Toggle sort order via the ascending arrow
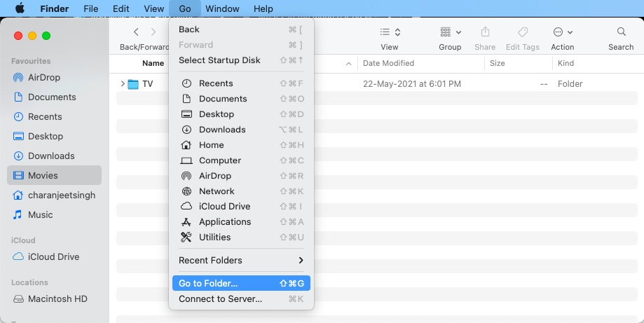Screen dimensions: 644x323 coord(348,64)
